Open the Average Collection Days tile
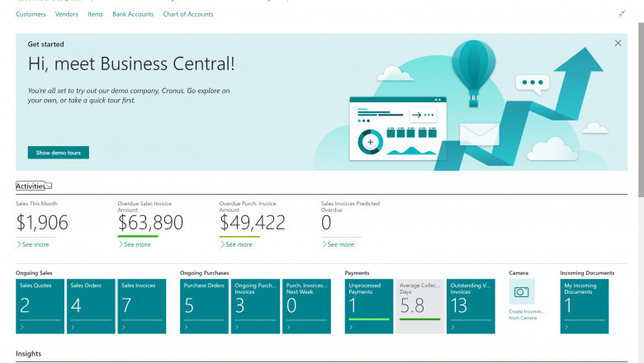 (419, 306)
